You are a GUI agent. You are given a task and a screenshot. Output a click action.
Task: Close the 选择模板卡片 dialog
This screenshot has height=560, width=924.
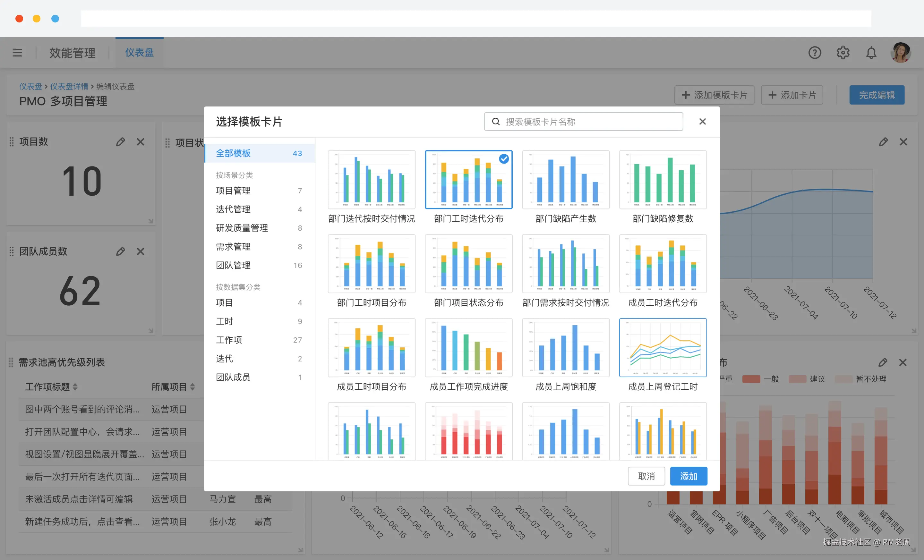click(x=702, y=122)
